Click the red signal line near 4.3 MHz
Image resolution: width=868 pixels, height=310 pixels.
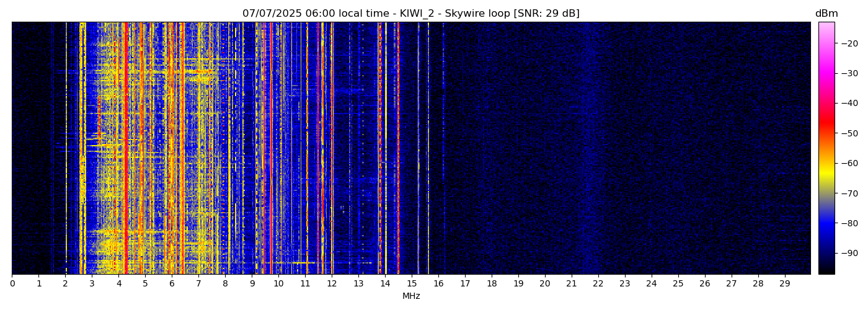126,149
